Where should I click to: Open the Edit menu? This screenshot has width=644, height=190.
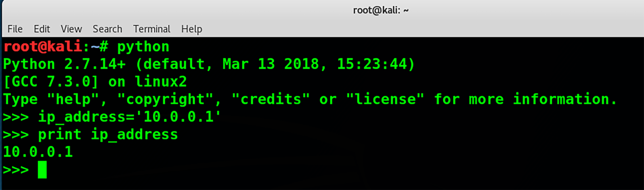point(42,29)
